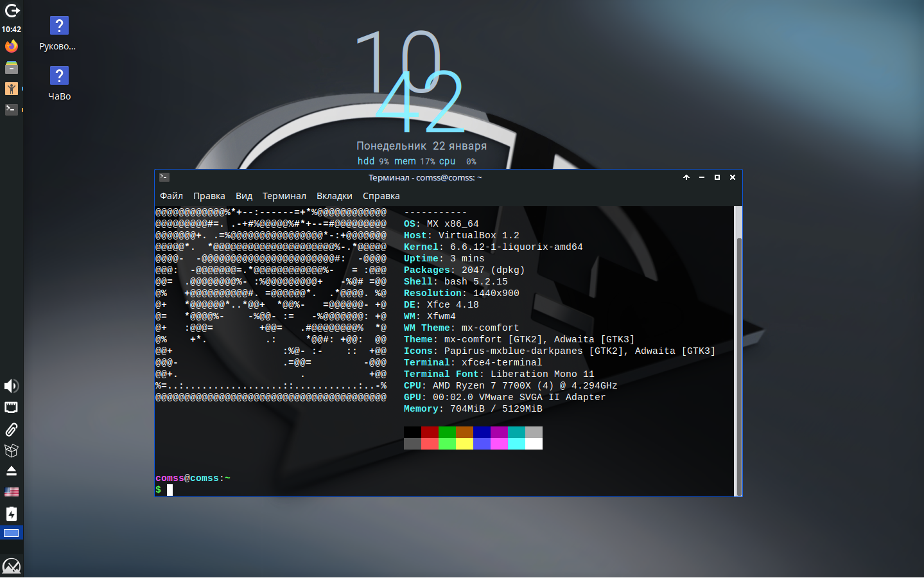This screenshot has height=578, width=924.
Task: Open the Правка menu in the terminal
Action: point(209,196)
